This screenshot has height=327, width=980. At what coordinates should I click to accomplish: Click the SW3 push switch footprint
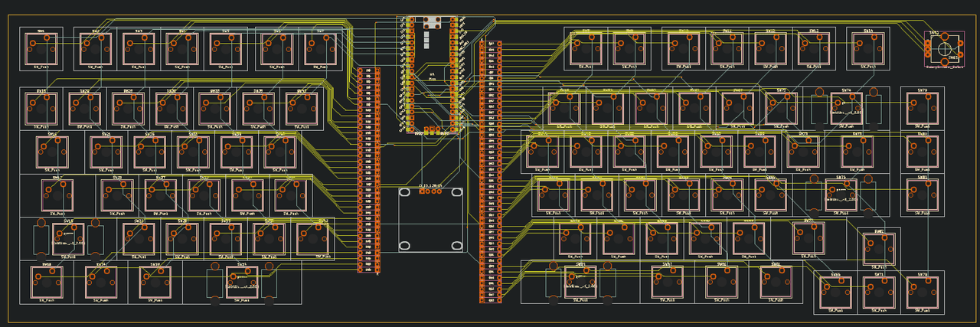point(139,50)
